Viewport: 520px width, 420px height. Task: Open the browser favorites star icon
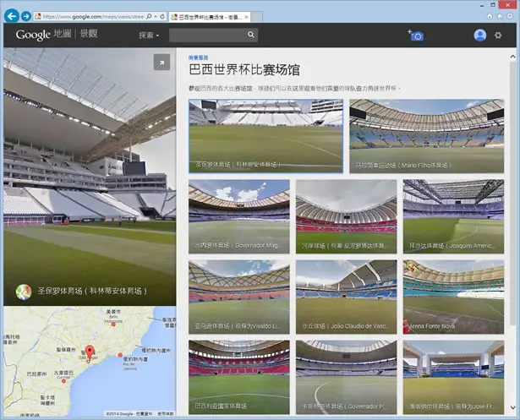point(500,16)
